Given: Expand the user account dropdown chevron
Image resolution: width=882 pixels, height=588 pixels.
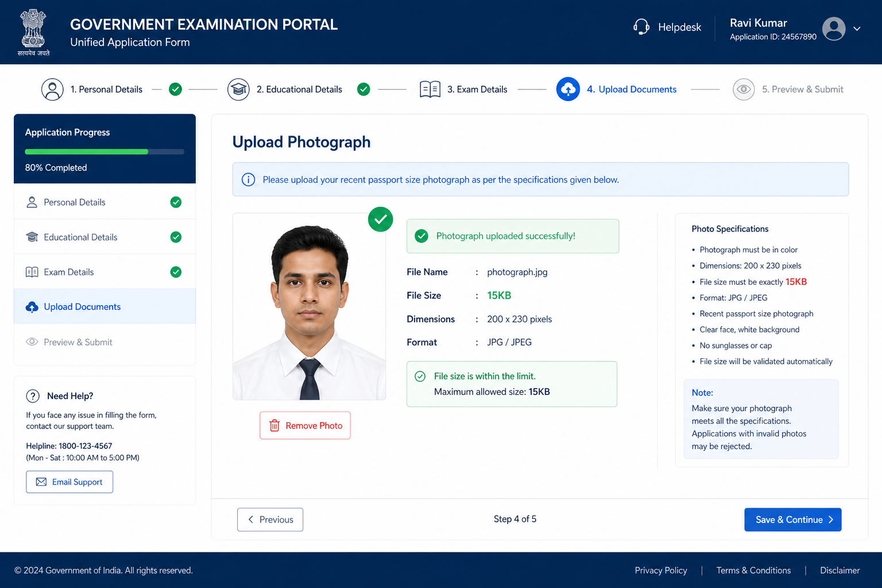Looking at the screenshot, I should point(857,29).
